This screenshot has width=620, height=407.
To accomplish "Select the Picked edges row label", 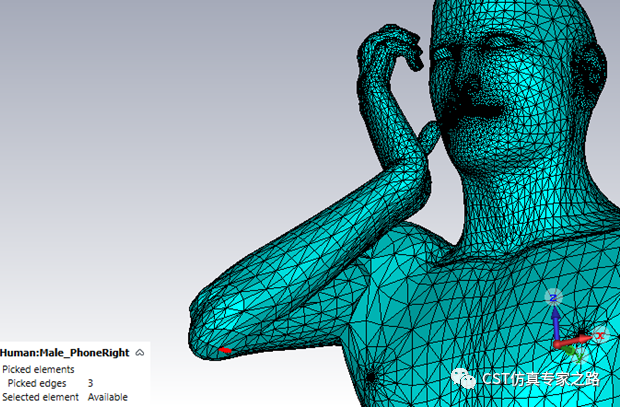I will pos(37,383).
